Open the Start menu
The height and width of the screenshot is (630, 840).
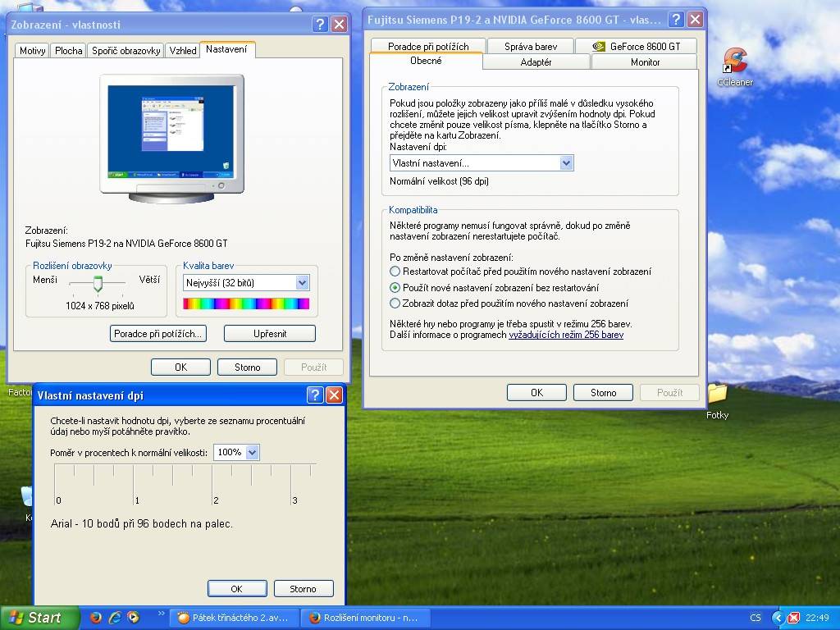[x=39, y=618]
